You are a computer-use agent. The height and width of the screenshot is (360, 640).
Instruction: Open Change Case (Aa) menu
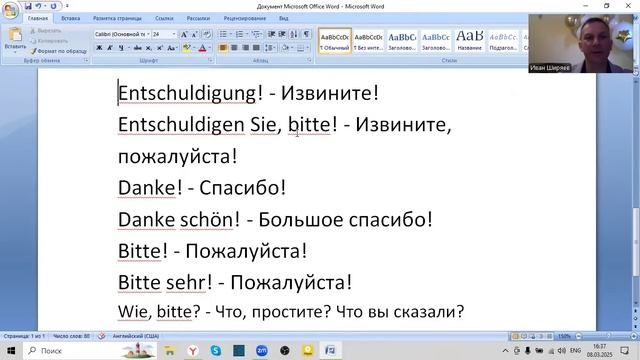172,48
